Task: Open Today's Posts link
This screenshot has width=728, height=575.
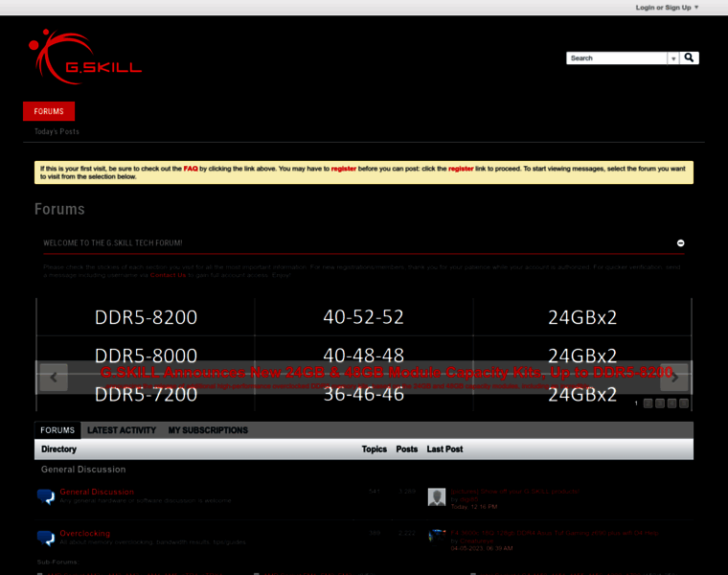Action: [x=57, y=131]
